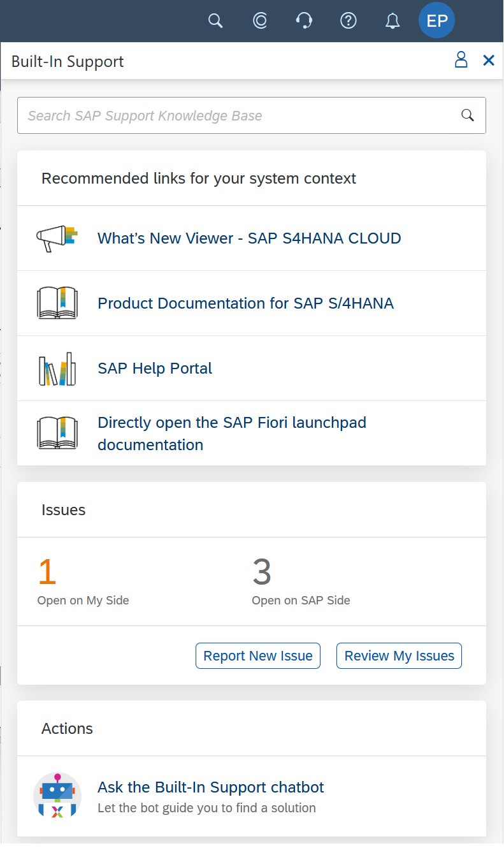This screenshot has height=862, width=504.
Task: Select the chatbot robot icon
Action: pyautogui.click(x=57, y=796)
